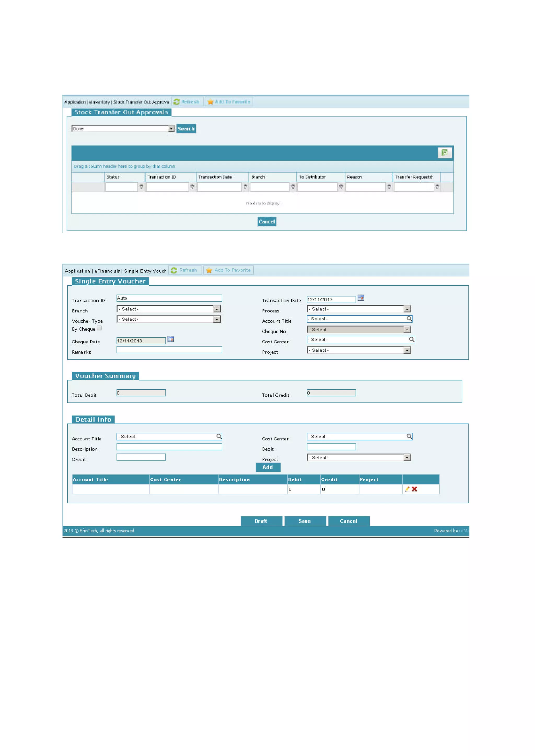The width and height of the screenshot is (535, 756).
Task: Click the Remarks input field
Action: click(169, 350)
